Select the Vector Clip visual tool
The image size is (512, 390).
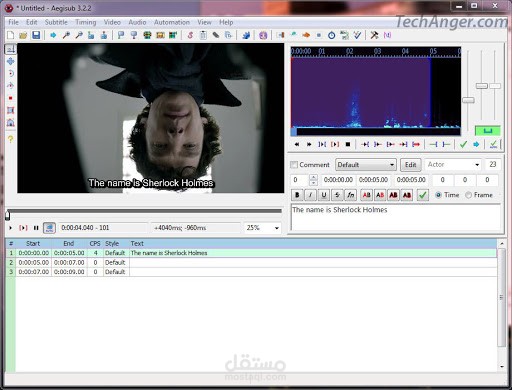point(11,122)
